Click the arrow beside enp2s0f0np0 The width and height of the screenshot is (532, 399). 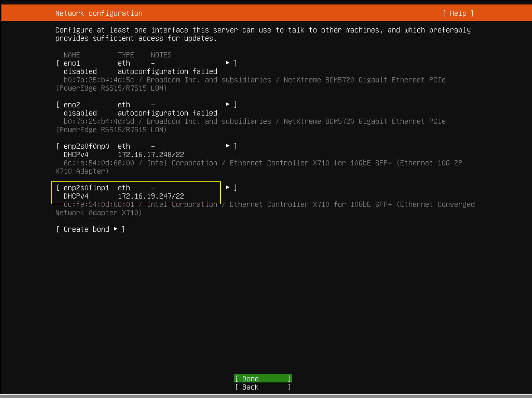[228, 146]
